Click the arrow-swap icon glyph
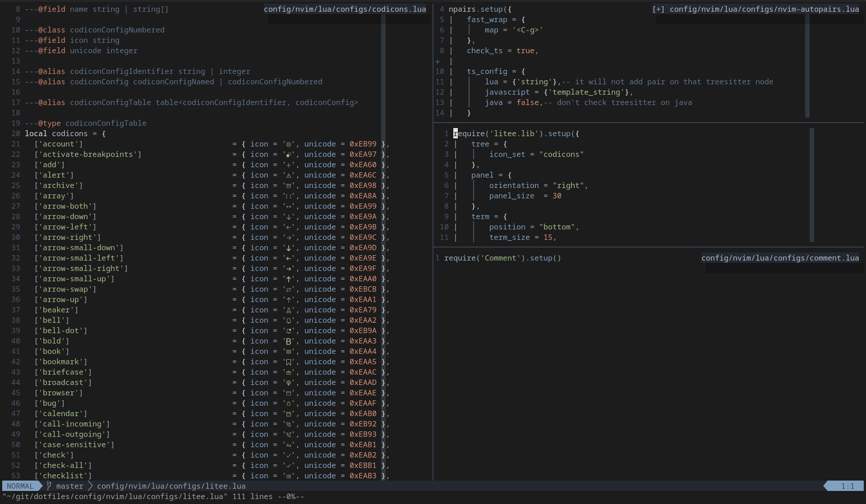Screen dimensions: 866x504 (289, 289)
